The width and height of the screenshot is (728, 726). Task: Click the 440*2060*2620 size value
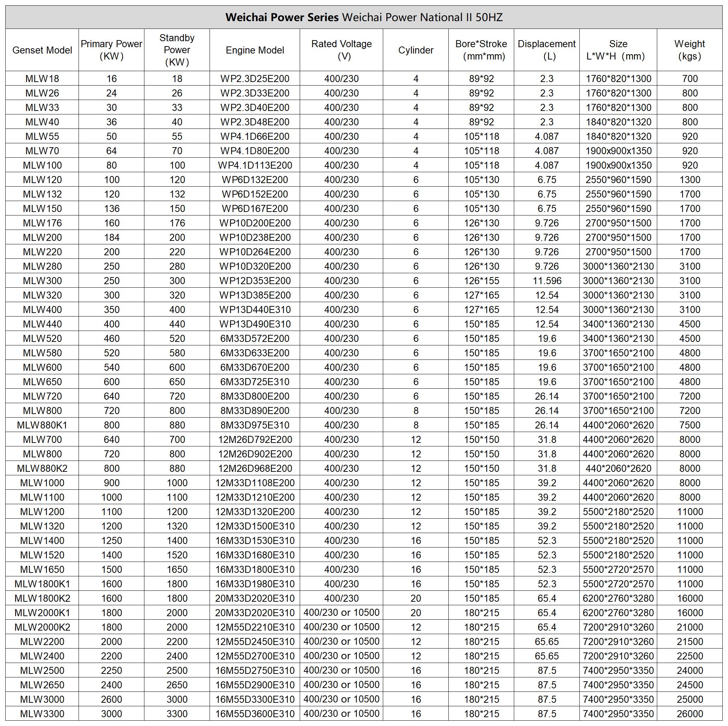(x=618, y=468)
